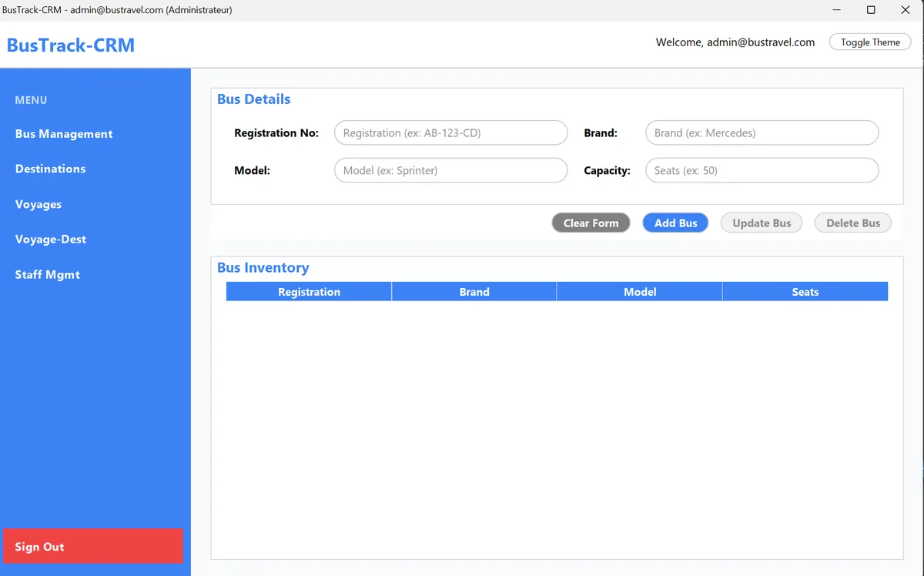Click the BusTrack-CRM logo text
Image resolution: width=924 pixels, height=576 pixels.
tap(70, 45)
